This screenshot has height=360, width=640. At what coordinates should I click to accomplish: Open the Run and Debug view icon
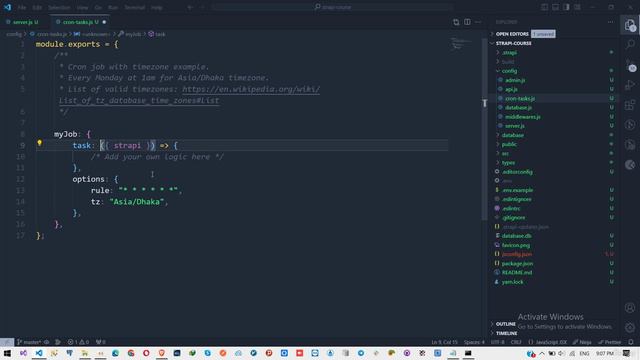[x=630, y=85]
